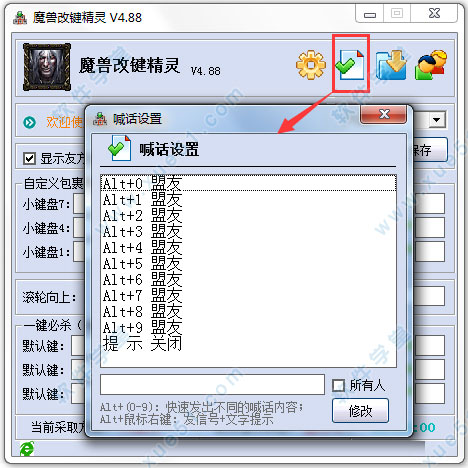The width and height of the screenshot is (468, 468).
Task: Click the green IE browser icon in status bar
Action: [x=27, y=448]
